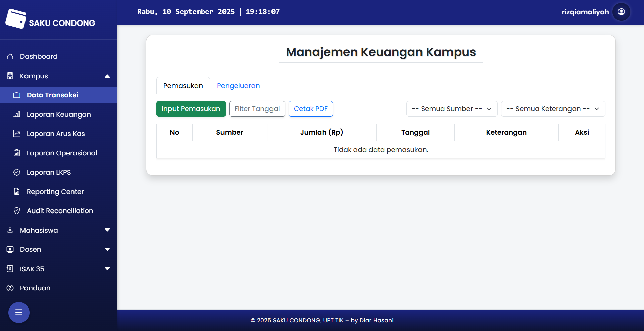Expand the Dosen submenu arrow

coord(107,249)
